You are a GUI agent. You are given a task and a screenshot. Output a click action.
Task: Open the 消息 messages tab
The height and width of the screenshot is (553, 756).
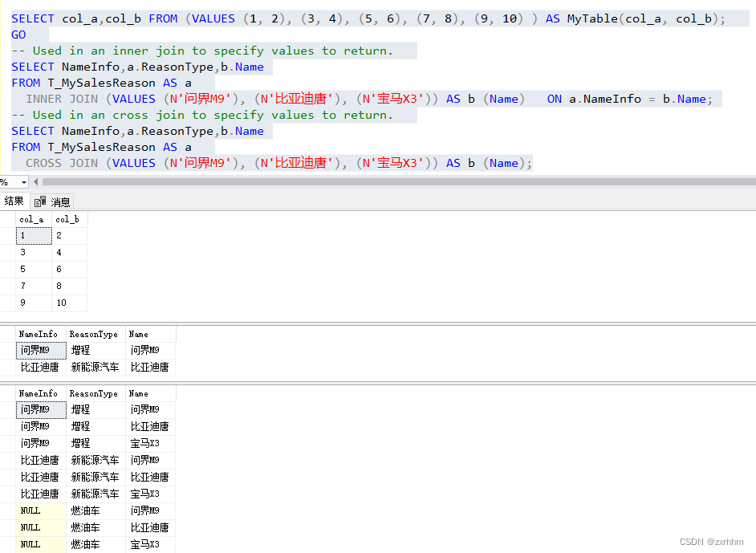tap(53, 201)
